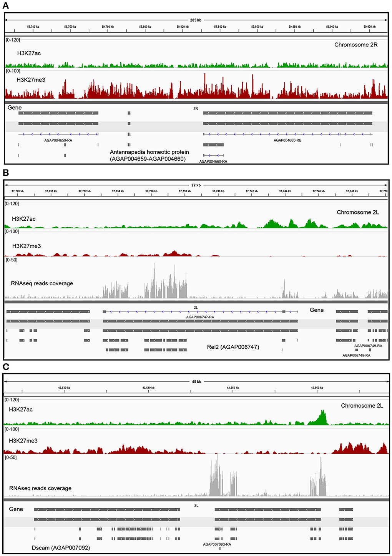The image size is (392, 556).
Task: Select the AGAP004660-RB transcript label
Action: point(287,140)
